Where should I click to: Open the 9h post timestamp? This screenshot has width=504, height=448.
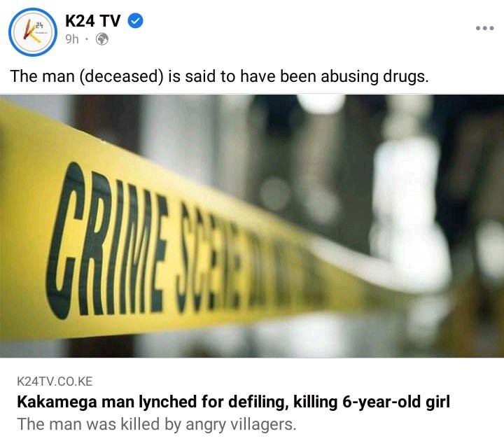click(72, 39)
